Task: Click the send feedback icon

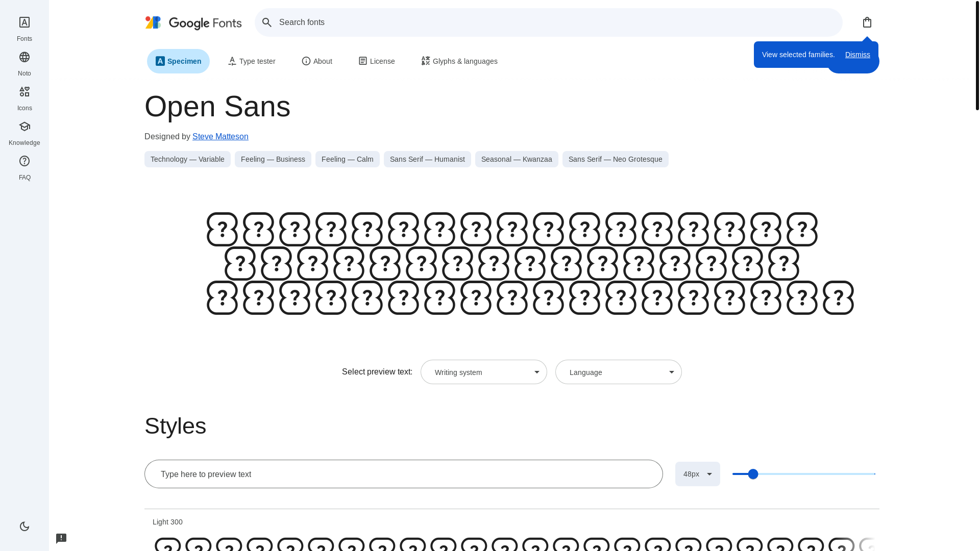Action: (61, 538)
